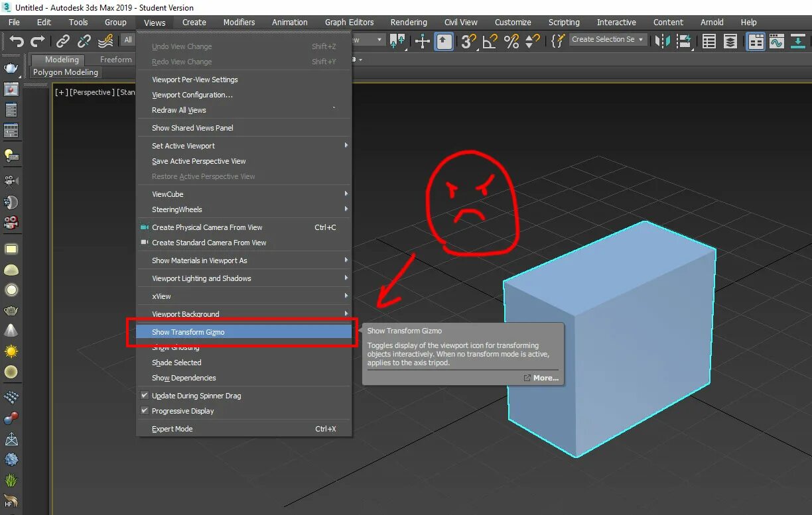Open the Arnold menu
The image size is (812, 515).
pyautogui.click(x=712, y=22)
